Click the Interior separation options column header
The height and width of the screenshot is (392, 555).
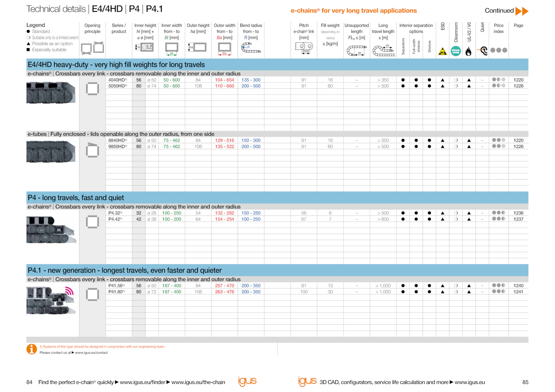416,28
